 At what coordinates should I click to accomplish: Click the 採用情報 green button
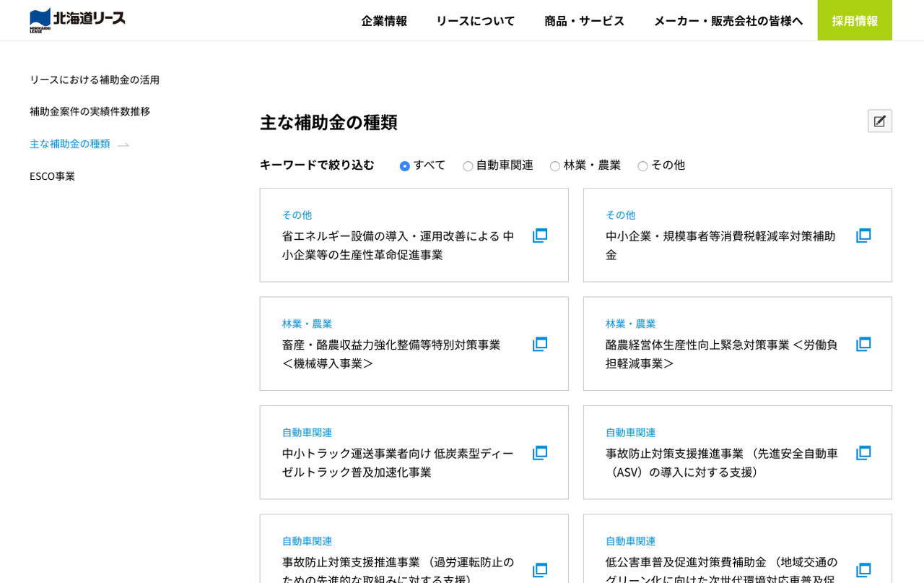(855, 20)
